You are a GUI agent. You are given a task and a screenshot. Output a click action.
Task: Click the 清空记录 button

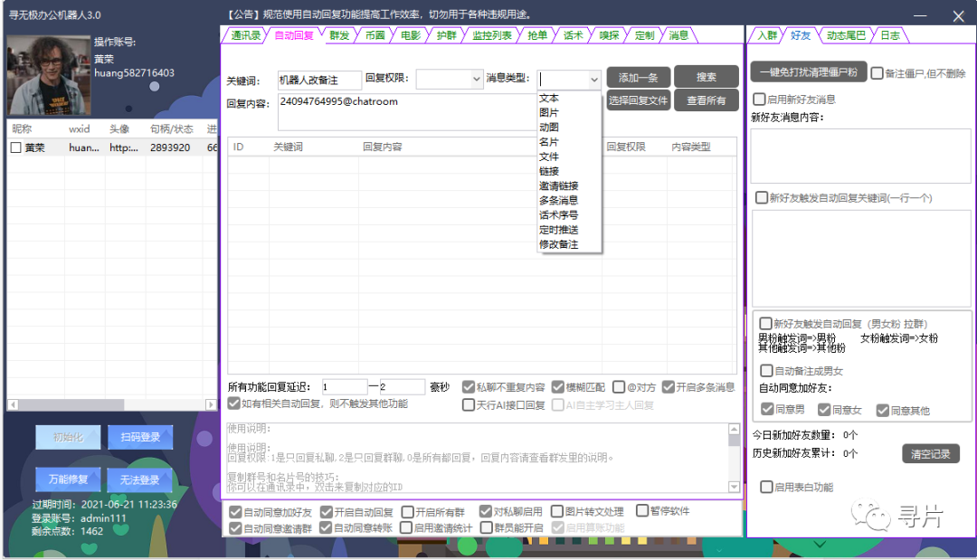(930, 454)
